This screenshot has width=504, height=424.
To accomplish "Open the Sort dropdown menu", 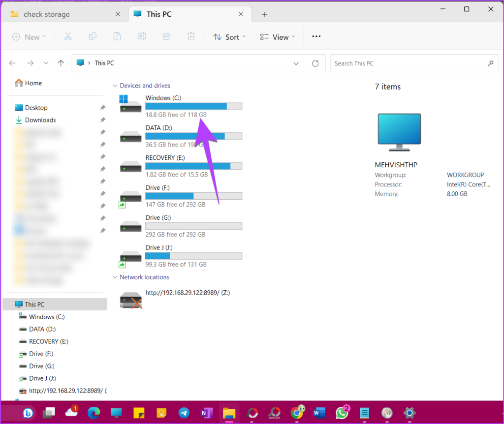I will tap(229, 37).
